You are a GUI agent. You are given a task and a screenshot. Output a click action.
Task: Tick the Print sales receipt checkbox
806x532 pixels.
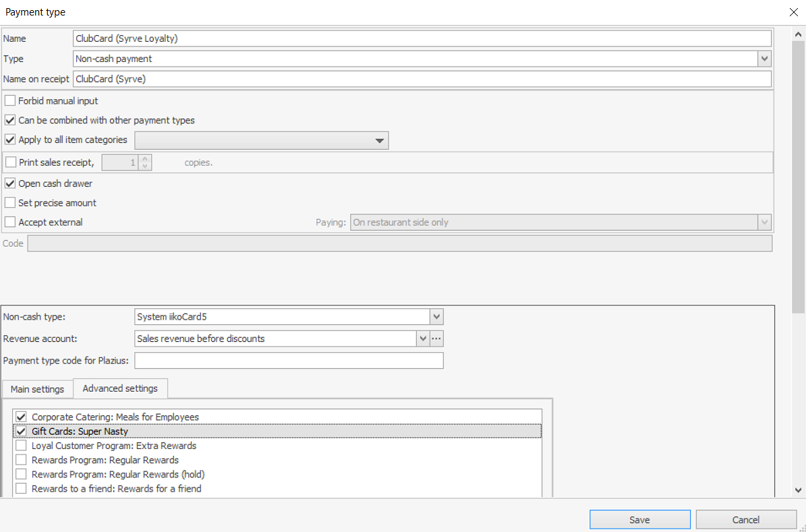click(x=11, y=162)
